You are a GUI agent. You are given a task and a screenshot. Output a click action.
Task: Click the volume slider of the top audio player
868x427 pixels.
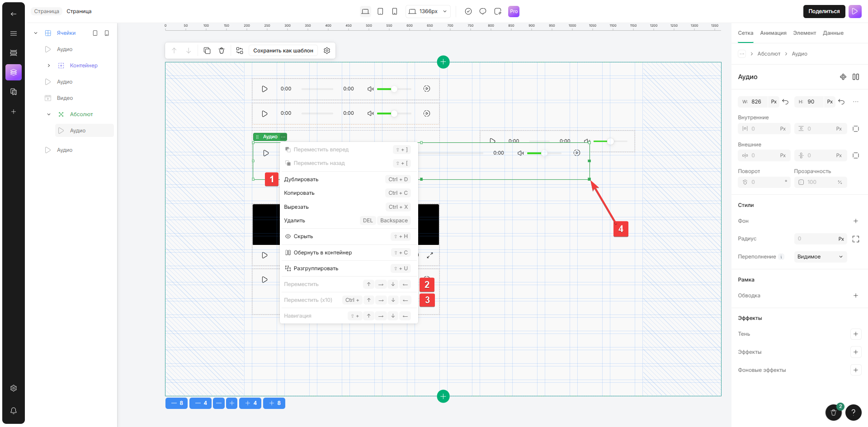394,89
